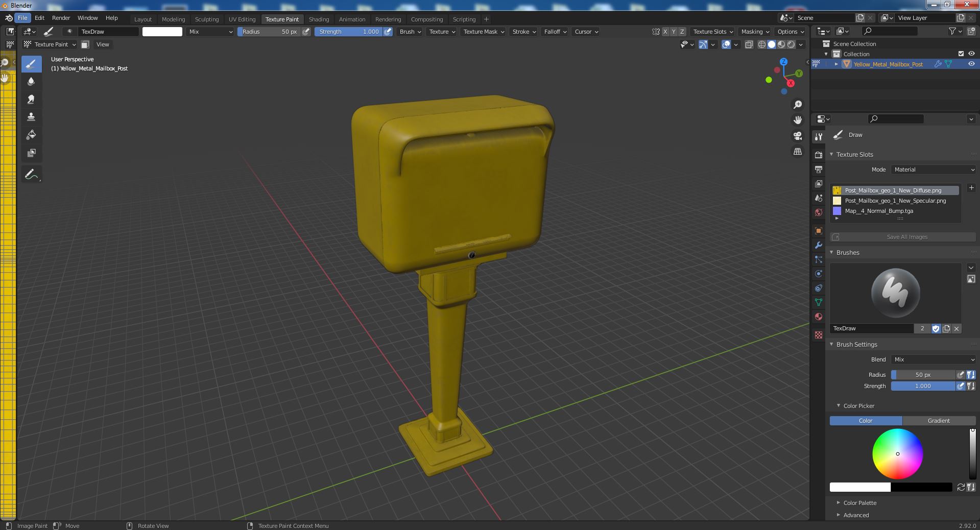This screenshot has width=980, height=530.
Task: Add a new texture slot plus button
Action: point(971,188)
